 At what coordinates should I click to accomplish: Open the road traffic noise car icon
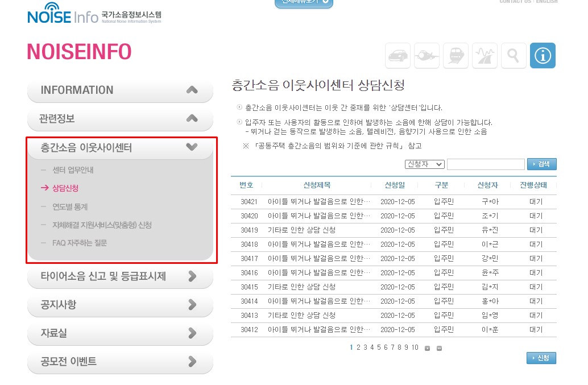(x=397, y=56)
